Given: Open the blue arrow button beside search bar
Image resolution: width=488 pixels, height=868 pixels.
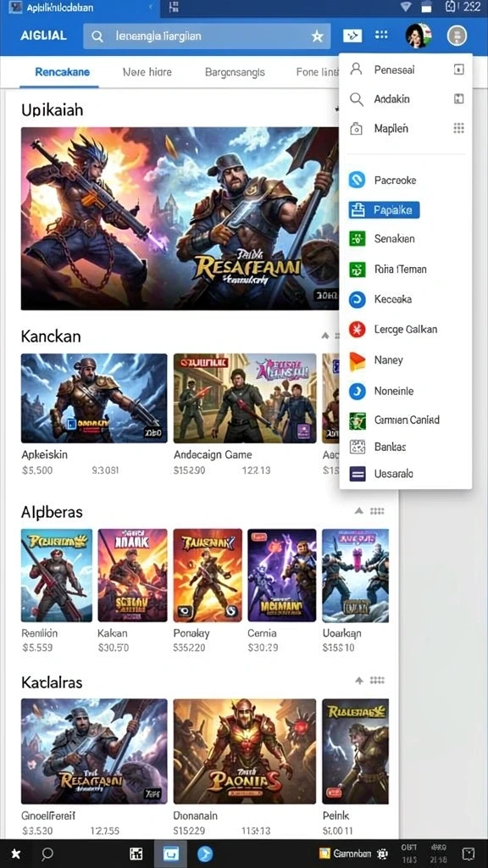Looking at the screenshot, I should pyautogui.click(x=352, y=36).
